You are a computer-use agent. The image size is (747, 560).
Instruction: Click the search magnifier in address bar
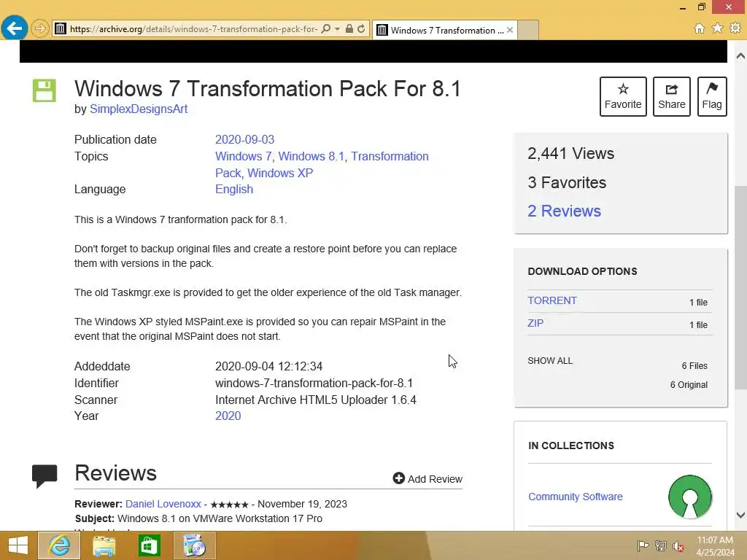pos(326,28)
